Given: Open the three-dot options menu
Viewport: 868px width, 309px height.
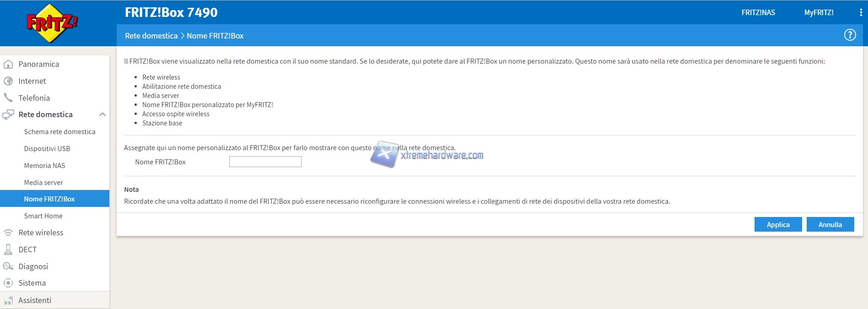Looking at the screenshot, I should click(861, 12).
